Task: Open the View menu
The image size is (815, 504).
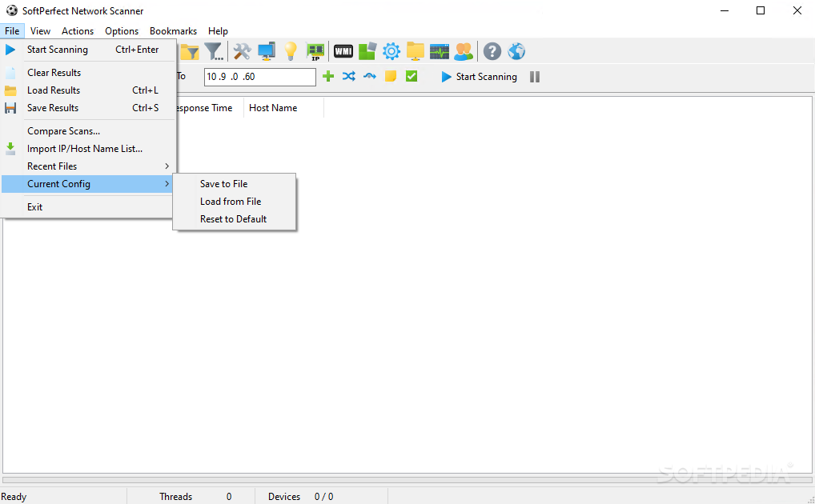Action: coord(40,30)
